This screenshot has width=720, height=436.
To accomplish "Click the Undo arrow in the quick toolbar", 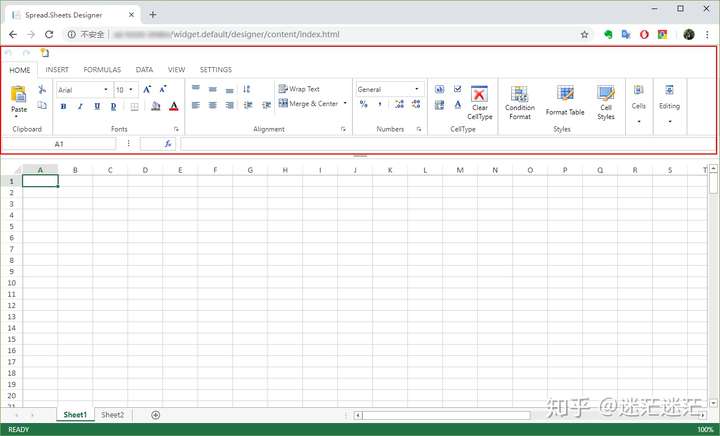I will (8, 53).
